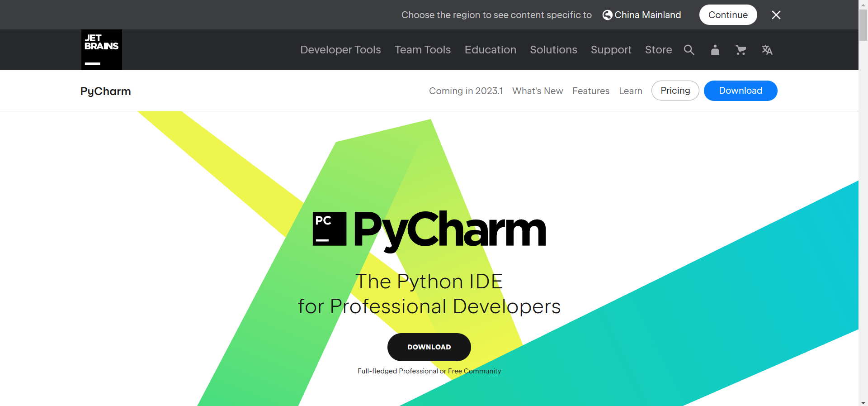Viewport: 868px width, 406px height.
Task: Click the PyCharm product title in subheader
Action: 106,91
